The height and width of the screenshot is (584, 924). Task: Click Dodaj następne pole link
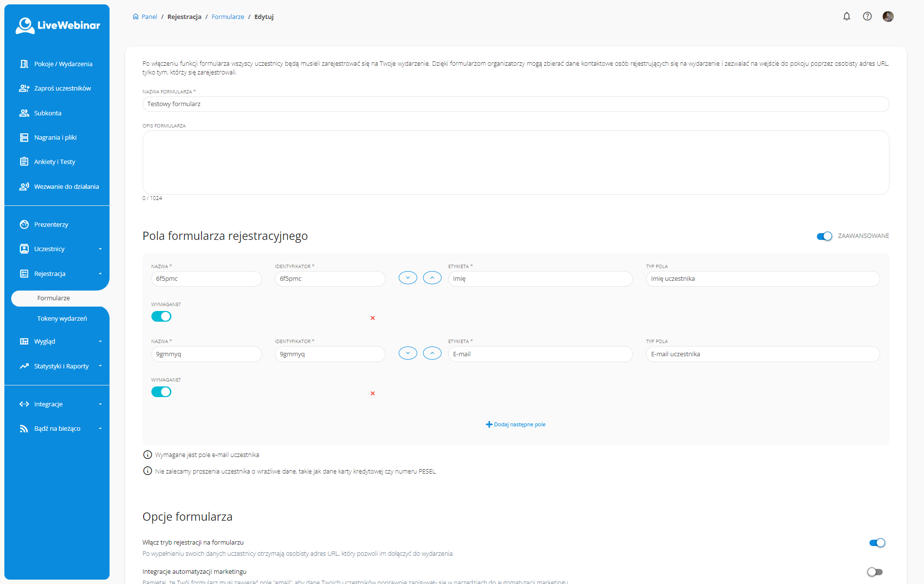pos(516,425)
